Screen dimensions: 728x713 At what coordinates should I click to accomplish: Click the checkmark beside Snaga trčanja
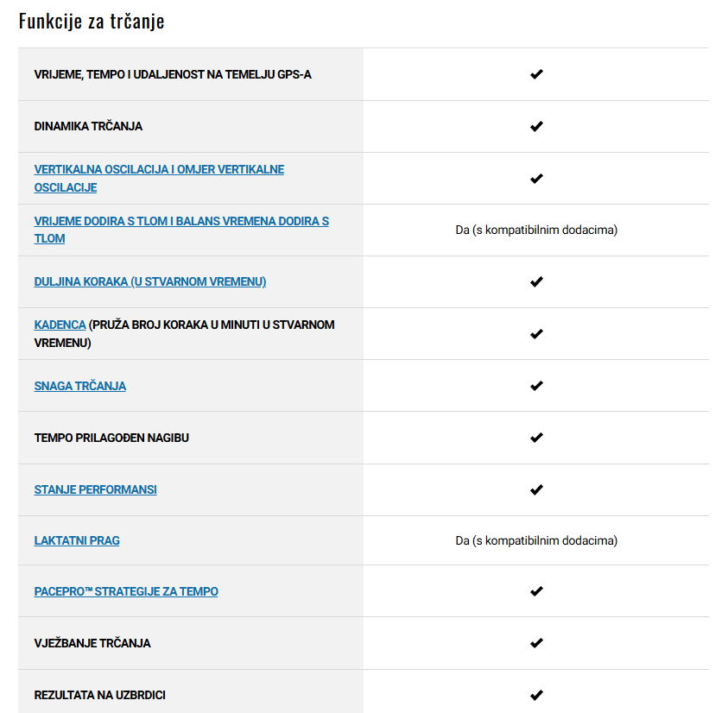(536, 386)
